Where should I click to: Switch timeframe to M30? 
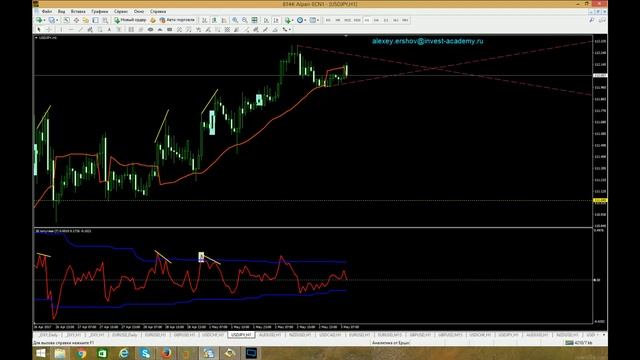point(357,20)
